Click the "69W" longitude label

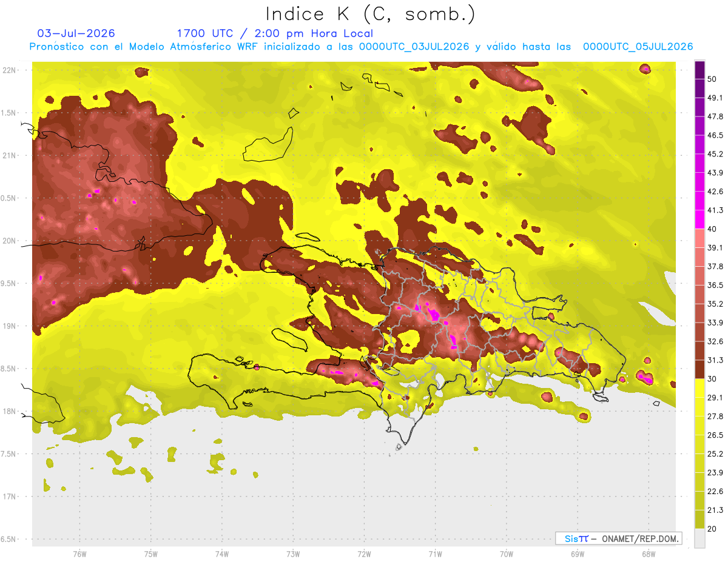point(577,554)
